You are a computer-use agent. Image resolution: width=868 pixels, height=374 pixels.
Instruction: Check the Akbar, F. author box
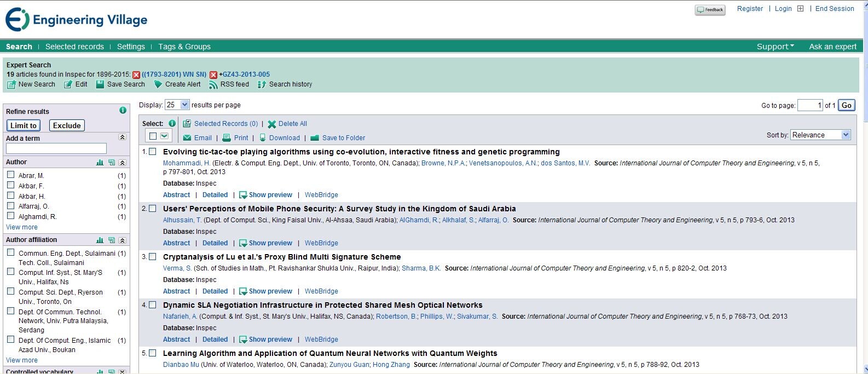[10, 185]
